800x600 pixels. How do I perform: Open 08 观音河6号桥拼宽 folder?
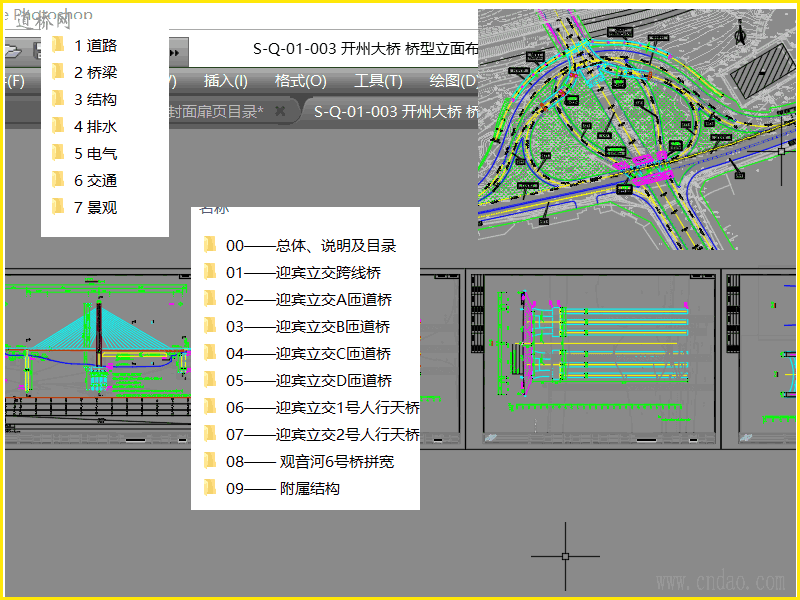(x=309, y=461)
